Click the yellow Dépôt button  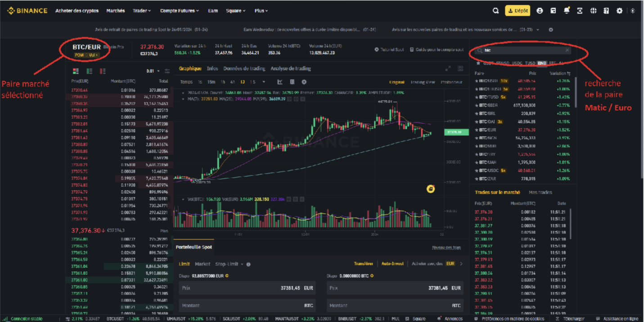pyautogui.click(x=518, y=11)
